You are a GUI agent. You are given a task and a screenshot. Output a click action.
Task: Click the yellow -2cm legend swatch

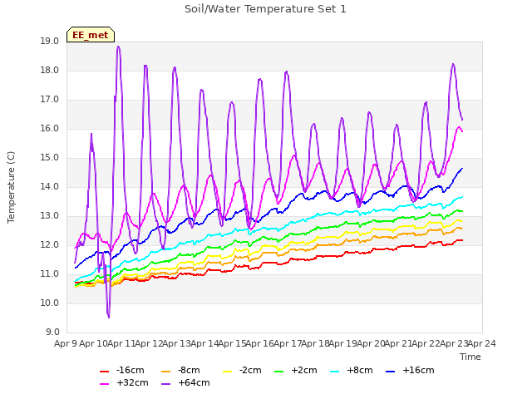227,372
